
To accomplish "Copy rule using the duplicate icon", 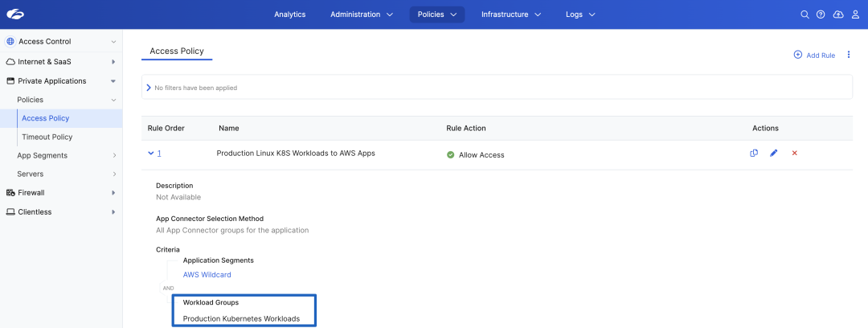I will 754,154.
